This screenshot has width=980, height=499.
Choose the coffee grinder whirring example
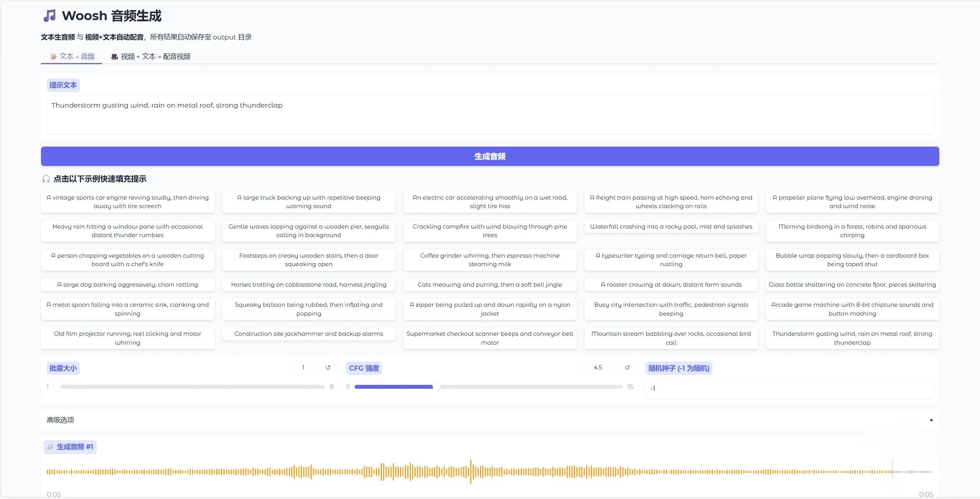pos(490,260)
